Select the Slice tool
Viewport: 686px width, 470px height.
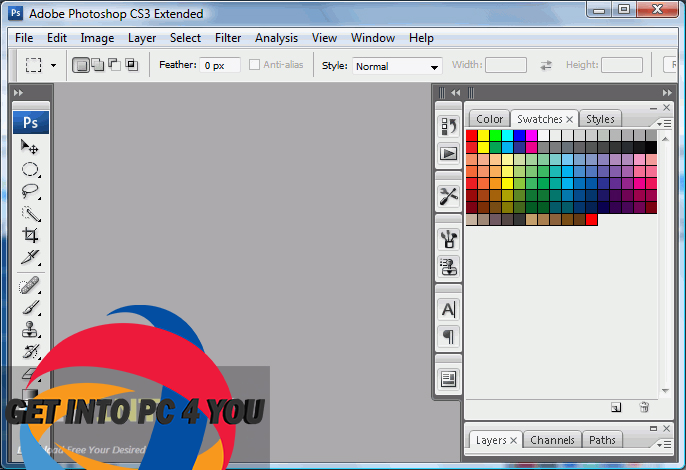(30, 257)
